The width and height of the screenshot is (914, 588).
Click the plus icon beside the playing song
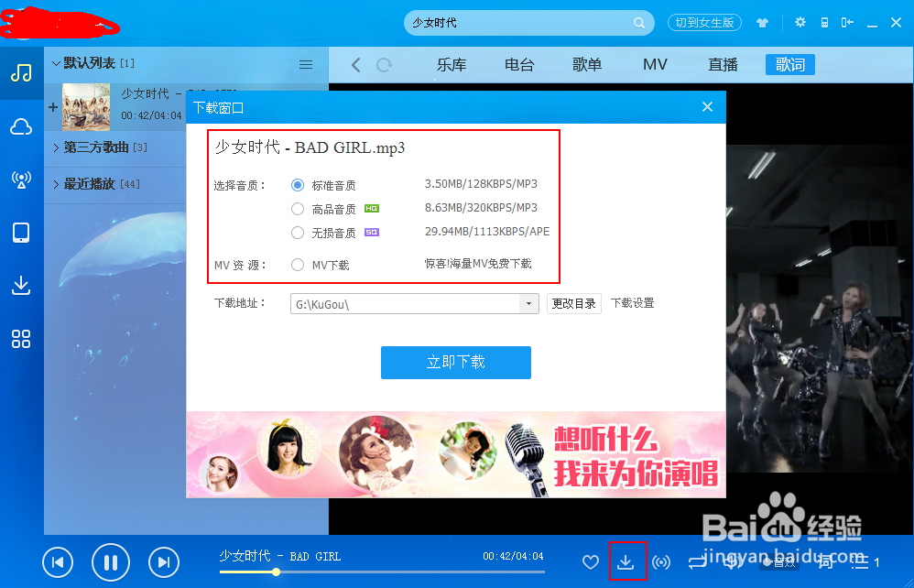click(53, 106)
